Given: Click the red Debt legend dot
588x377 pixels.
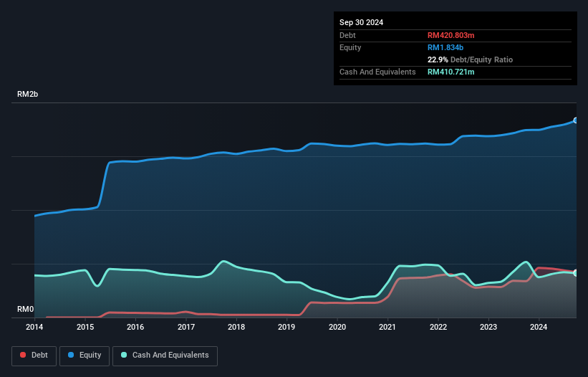Looking at the screenshot, I should pos(23,355).
